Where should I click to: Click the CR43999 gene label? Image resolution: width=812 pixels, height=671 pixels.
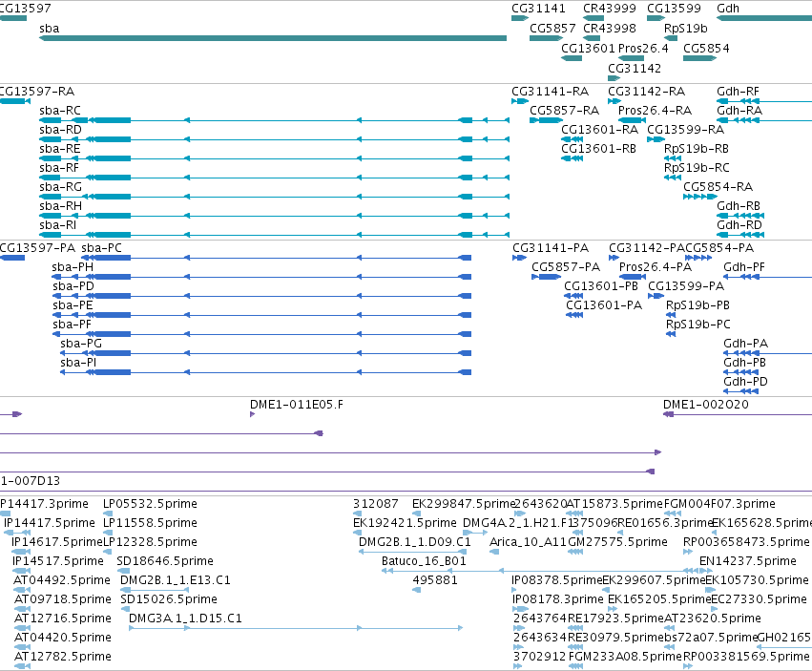click(x=610, y=9)
